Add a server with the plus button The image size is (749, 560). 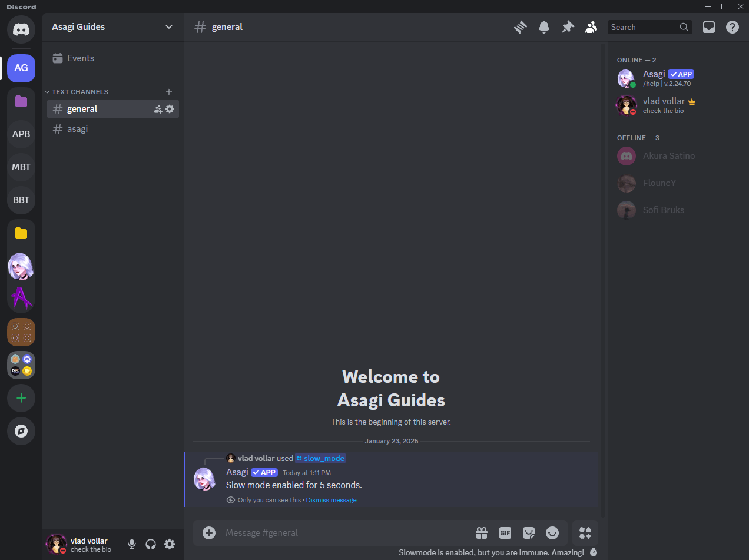(21, 398)
